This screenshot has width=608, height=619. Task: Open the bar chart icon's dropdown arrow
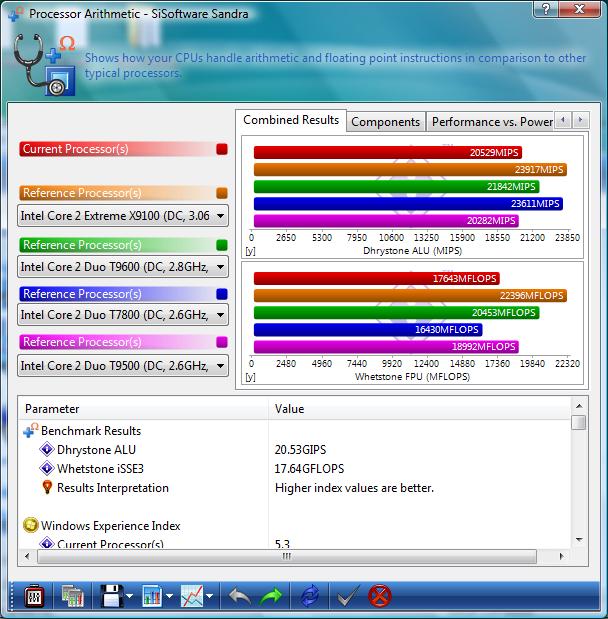[x=169, y=596]
